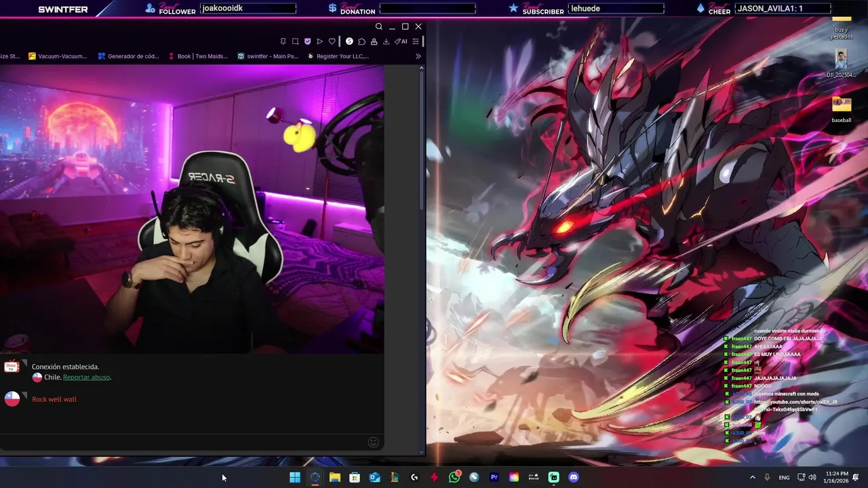Open Adobe Premiere Pro taskbar icon
The image size is (868, 488).
(x=494, y=477)
